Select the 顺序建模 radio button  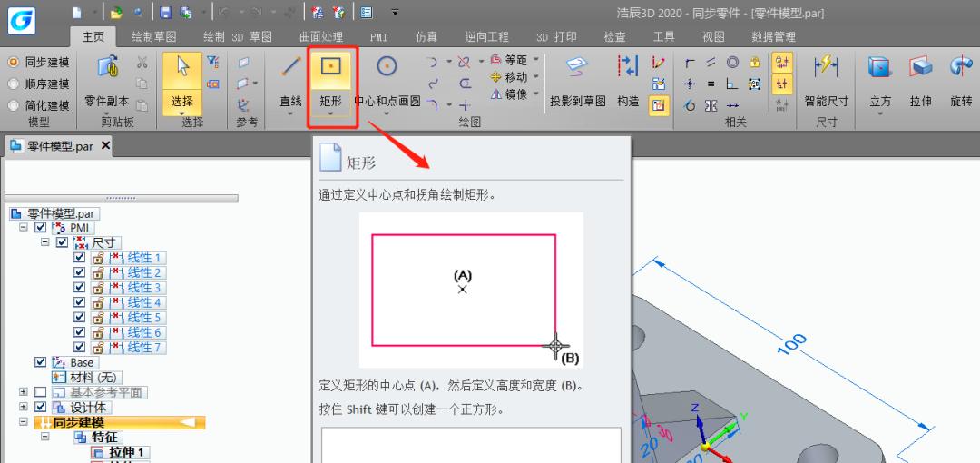13,84
